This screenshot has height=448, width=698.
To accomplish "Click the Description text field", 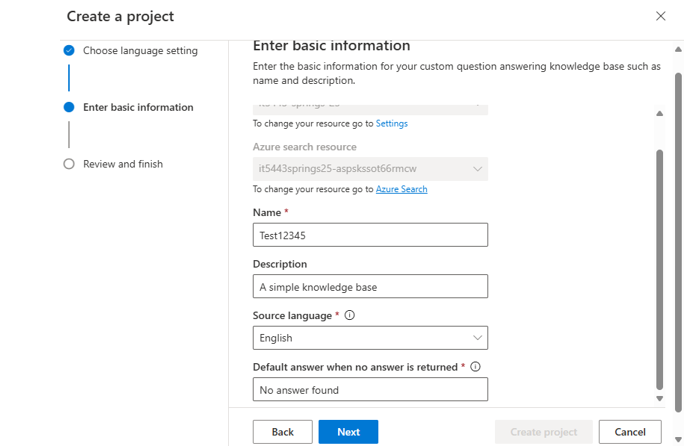I will click(369, 287).
